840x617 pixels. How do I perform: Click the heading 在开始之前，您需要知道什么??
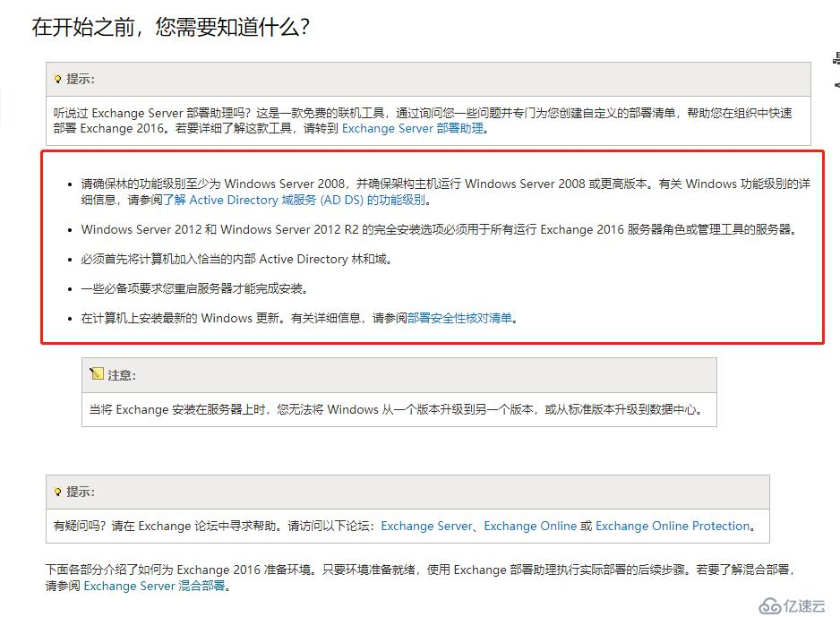click(170, 27)
